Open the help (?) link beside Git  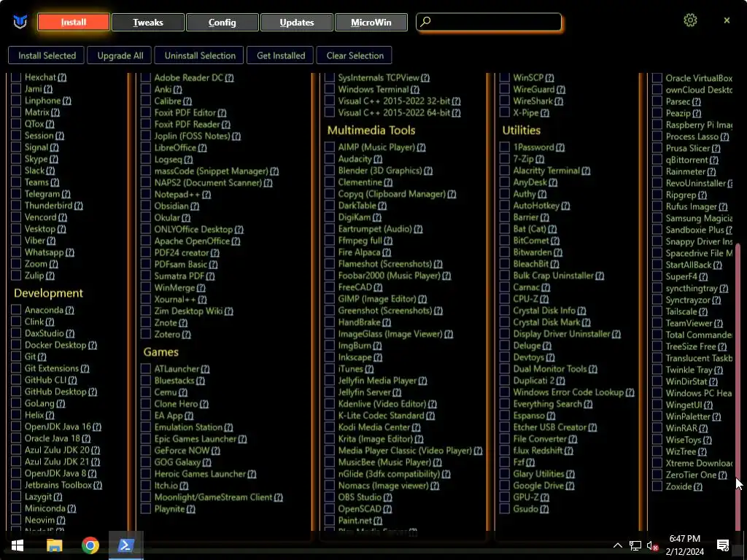point(42,357)
